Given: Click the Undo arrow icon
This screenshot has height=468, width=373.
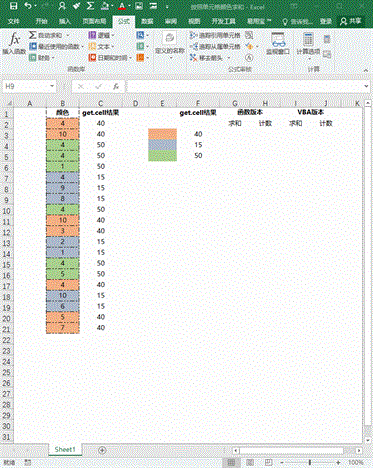Looking at the screenshot, I should point(28,6).
